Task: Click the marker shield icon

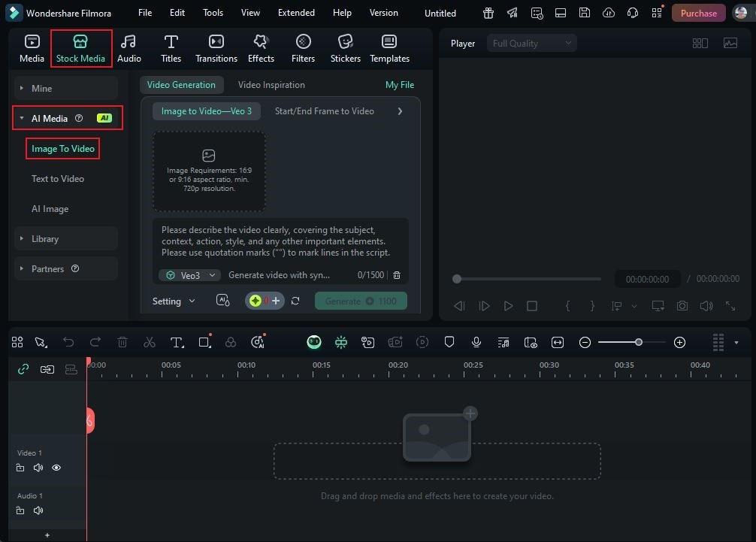Action: (449, 342)
